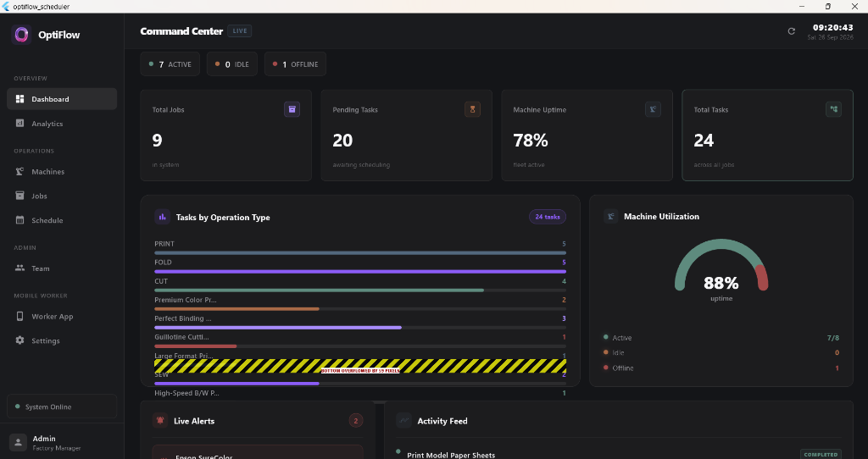This screenshot has height=459, width=868.
Task: Click the Tasks by Operation Type chart icon
Action: coord(162,218)
